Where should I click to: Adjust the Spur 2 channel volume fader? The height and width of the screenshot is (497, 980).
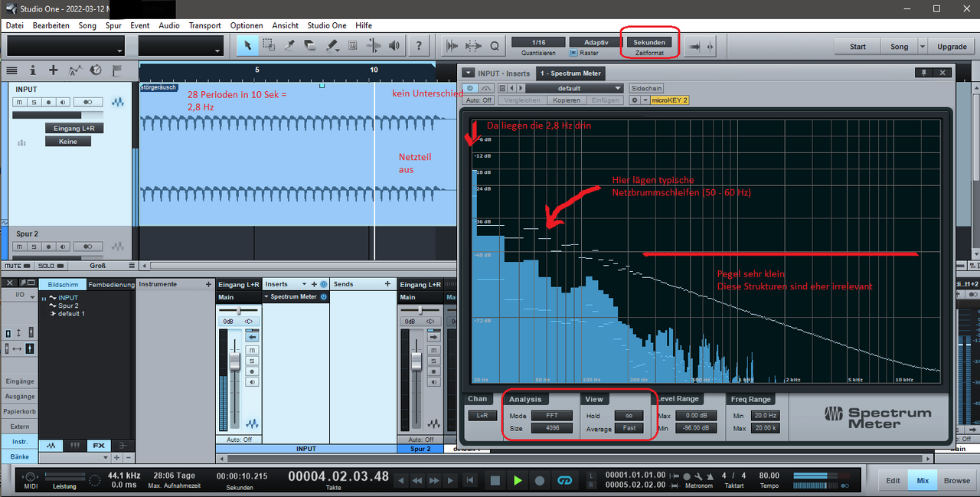[416, 361]
